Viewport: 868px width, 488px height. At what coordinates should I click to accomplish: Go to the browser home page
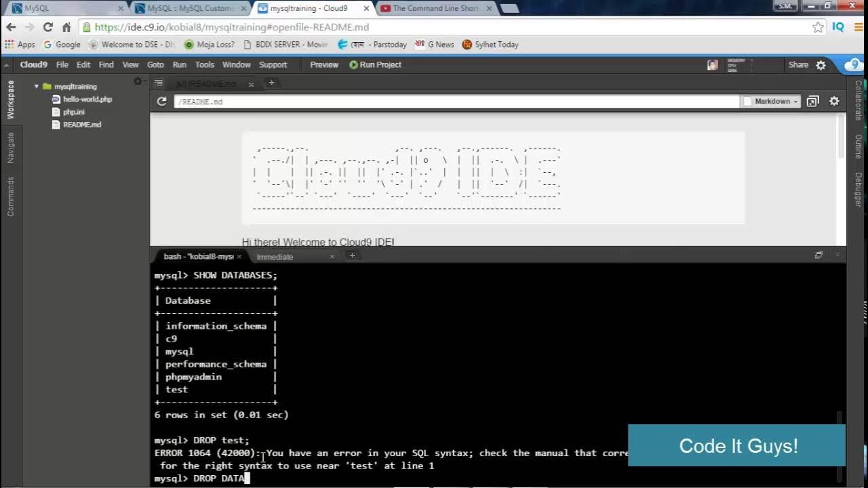[x=66, y=27]
